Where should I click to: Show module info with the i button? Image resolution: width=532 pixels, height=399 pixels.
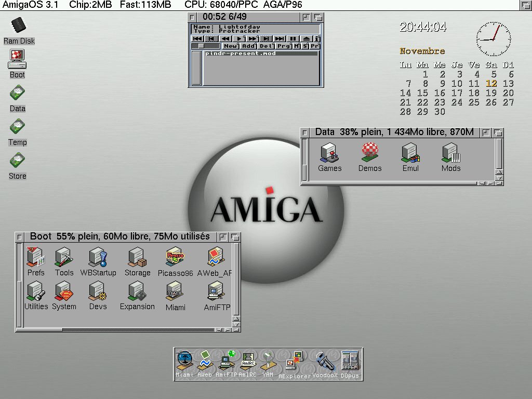[317, 38]
